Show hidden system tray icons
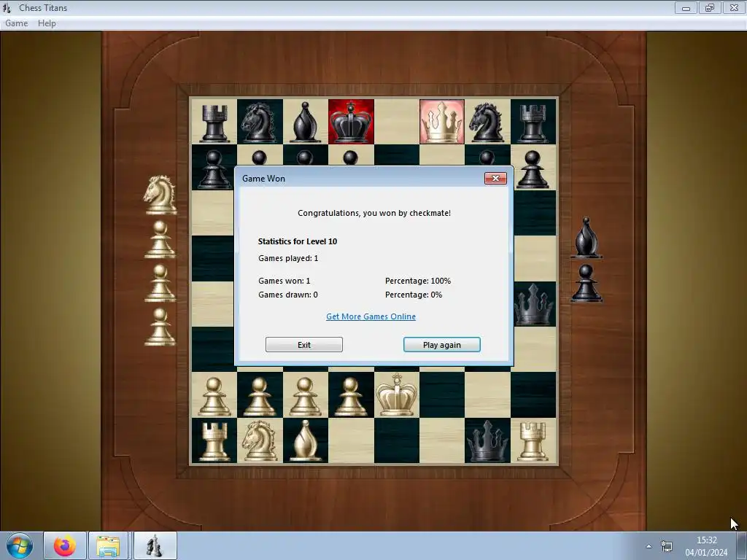This screenshot has height=560, width=747. pyautogui.click(x=649, y=546)
